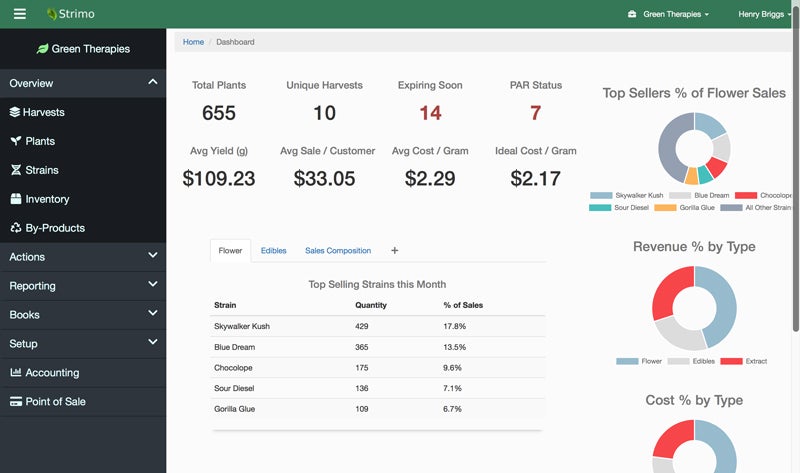Click the Sour Diesel teal legend swatch
800x473 pixels.
pyautogui.click(x=600, y=207)
